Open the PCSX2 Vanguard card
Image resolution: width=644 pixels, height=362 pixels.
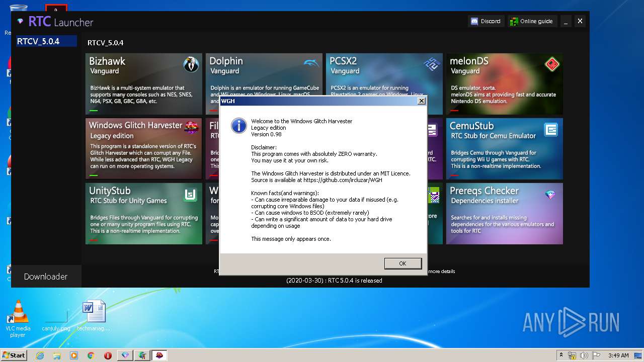tap(384, 74)
